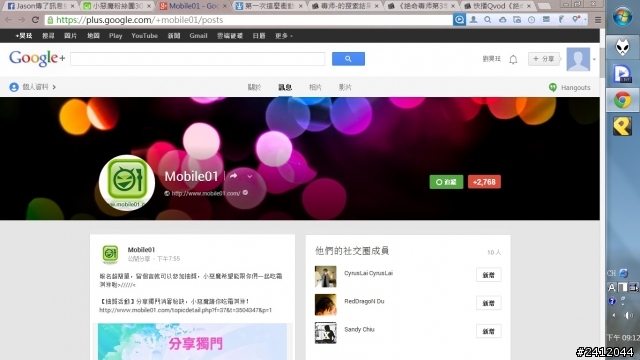This screenshot has width=640, height=360.
Task: Click the Chrome taskbar icon
Action: coord(622,100)
